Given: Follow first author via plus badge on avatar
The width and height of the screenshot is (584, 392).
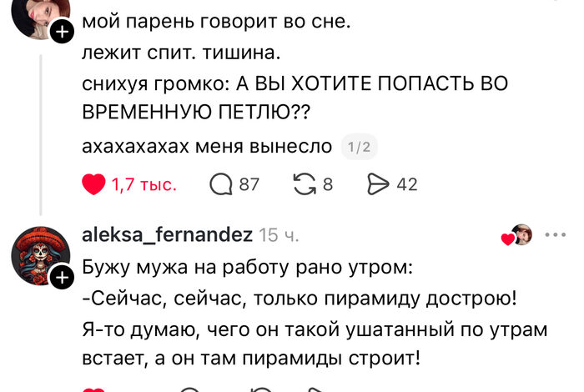Looking at the screenshot, I should pos(63,32).
